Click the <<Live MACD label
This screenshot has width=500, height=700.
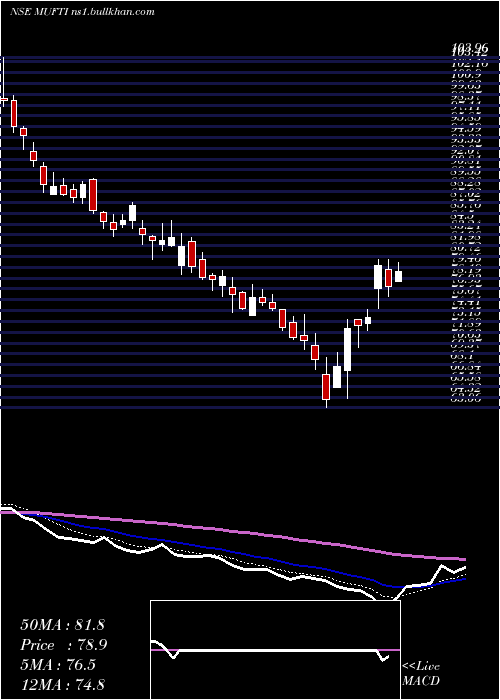tap(421, 674)
